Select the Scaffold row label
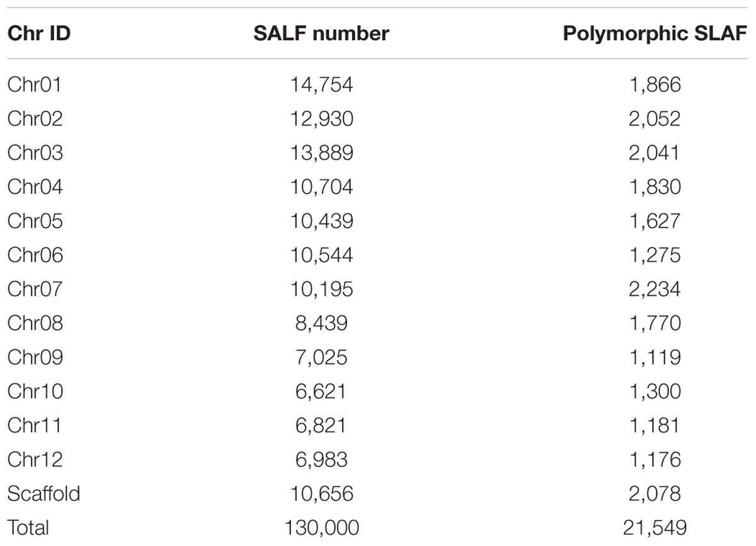Viewport: 756px width, 546px height. [x=43, y=493]
